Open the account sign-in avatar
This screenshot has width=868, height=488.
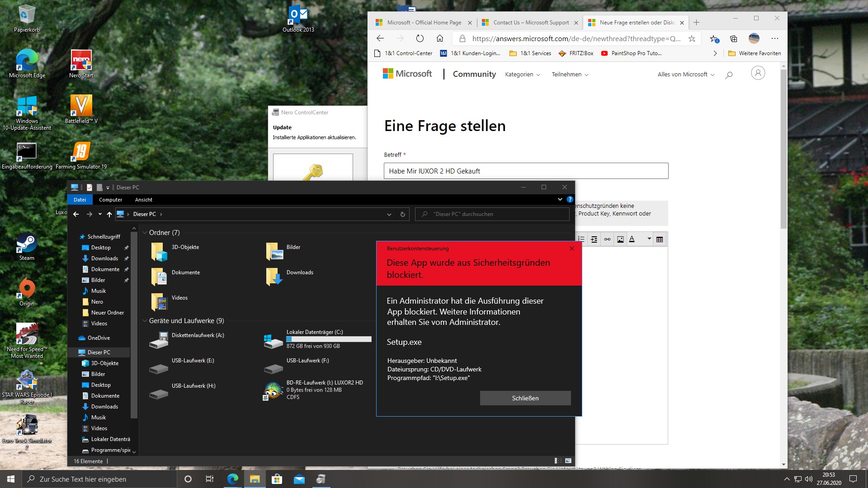click(x=758, y=73)
